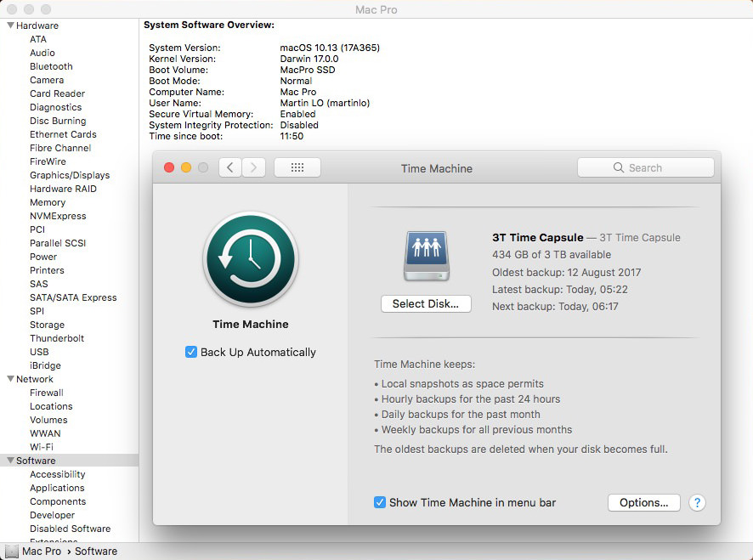
Task: Select Printers in the sidebar
Action: [47, 270]
